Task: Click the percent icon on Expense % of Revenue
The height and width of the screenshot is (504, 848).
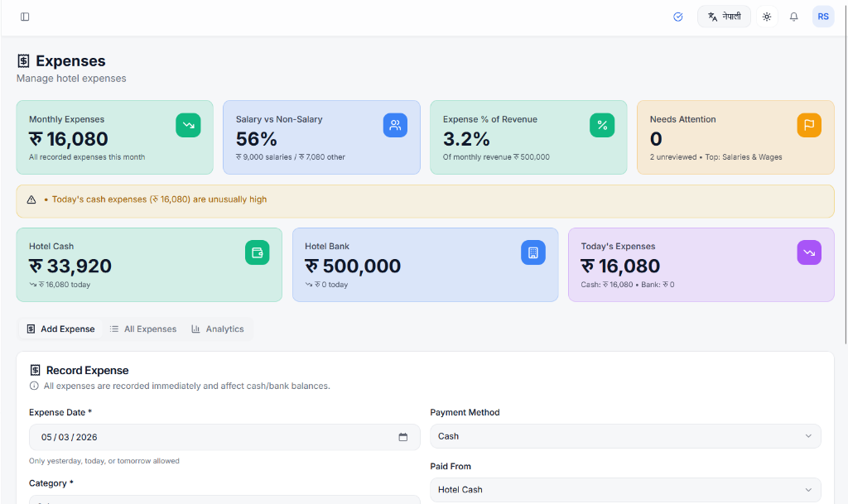Action: [602, 125]
